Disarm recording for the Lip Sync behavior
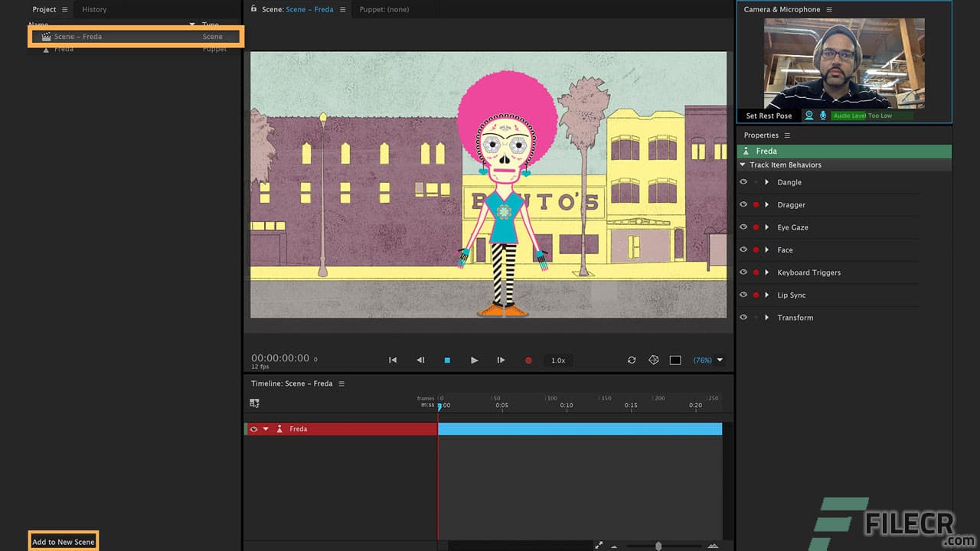 [755, 295]
